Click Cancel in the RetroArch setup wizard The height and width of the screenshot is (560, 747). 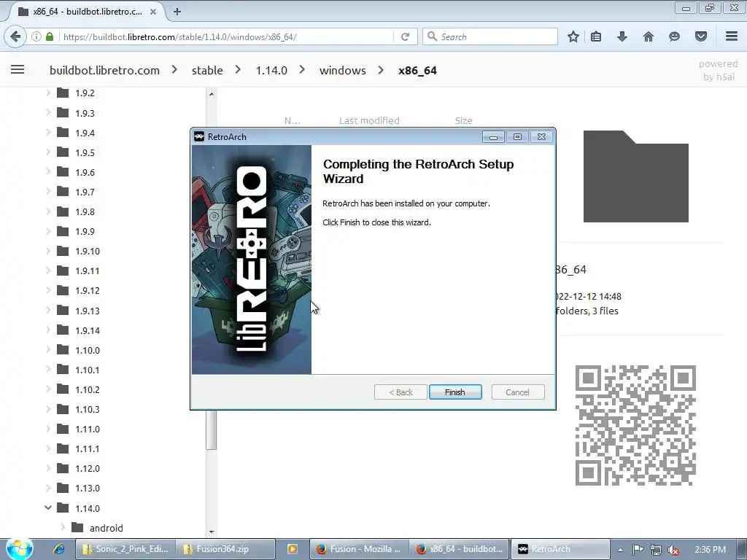(517, 392)
